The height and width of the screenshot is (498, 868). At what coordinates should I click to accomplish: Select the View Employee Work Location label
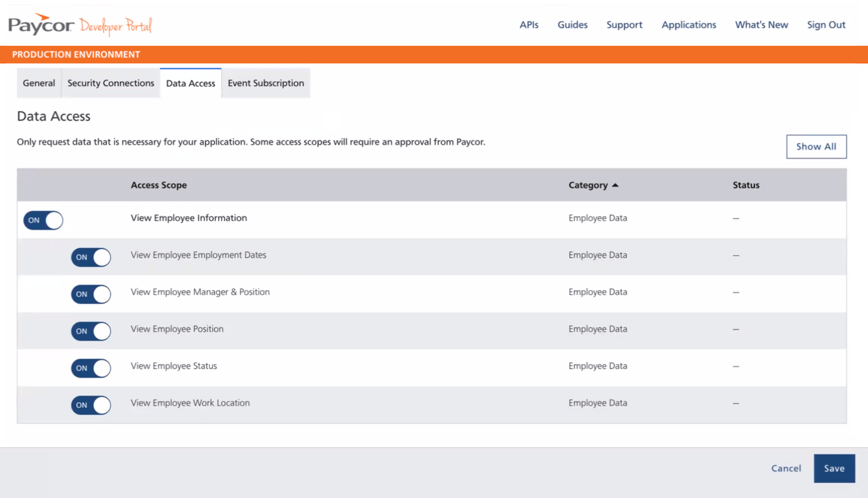point(190,403)
